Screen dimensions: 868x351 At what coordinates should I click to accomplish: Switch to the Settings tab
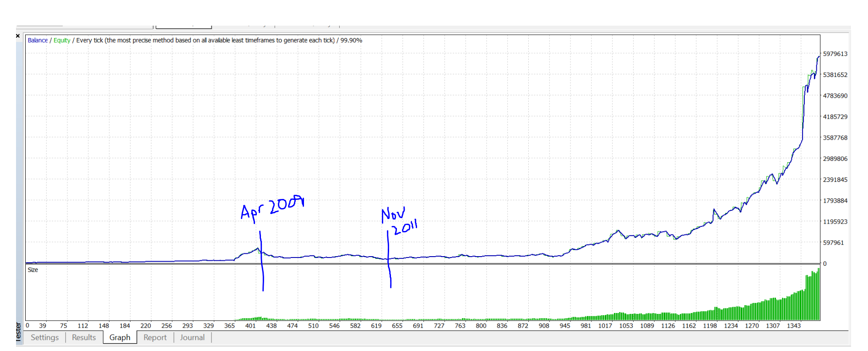tap(45, 338)
